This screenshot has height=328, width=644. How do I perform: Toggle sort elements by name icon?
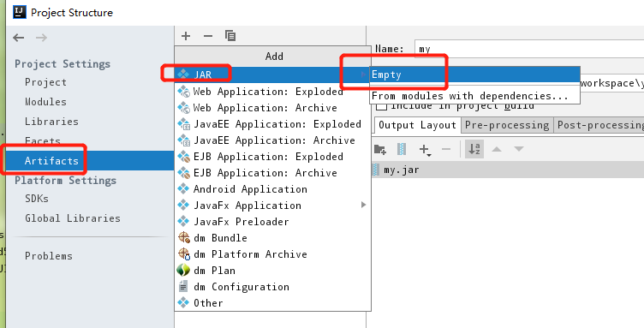pyautogui.click(x=474, y=149)
